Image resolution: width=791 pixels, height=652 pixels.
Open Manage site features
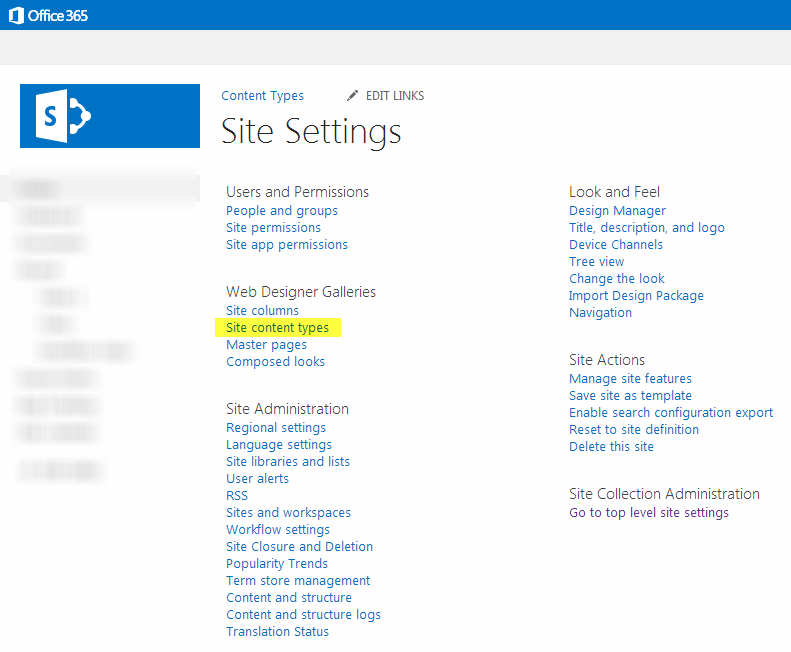(630, 379)
